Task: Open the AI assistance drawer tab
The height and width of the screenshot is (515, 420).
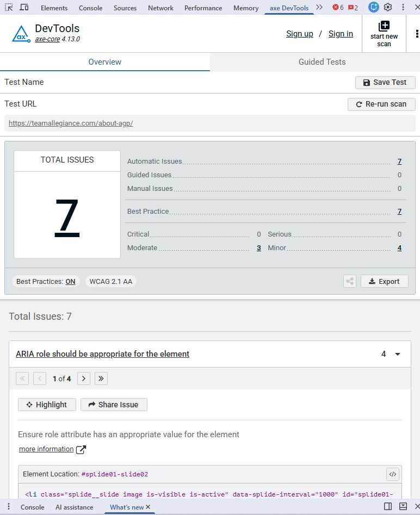Action: pyautogui.click(x=75, y=507)
